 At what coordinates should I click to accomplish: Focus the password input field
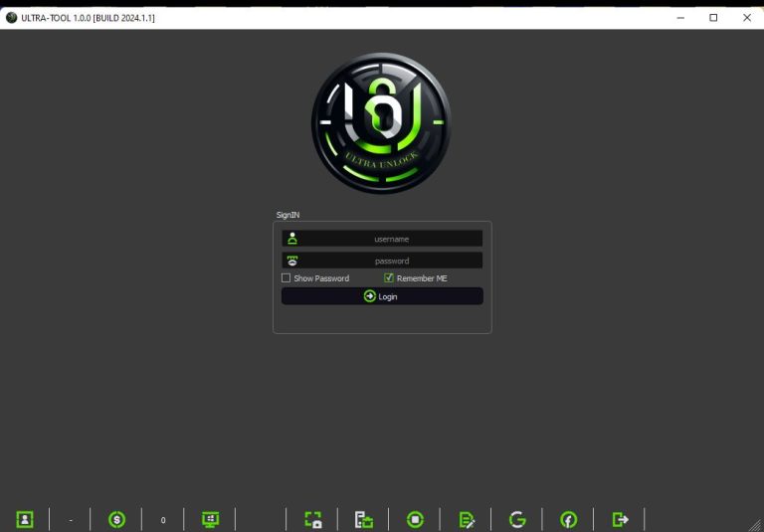tap(382, 261)
